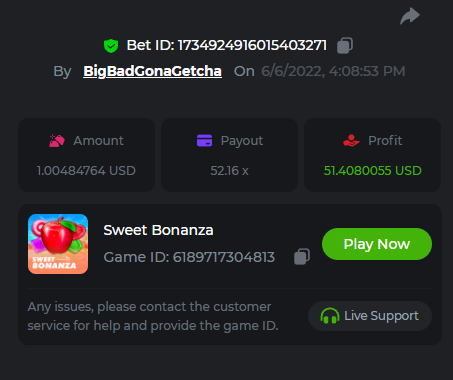Copy the Bet ID number
The width and height of the screenshot is (453, 380).
tap(345, 45)
